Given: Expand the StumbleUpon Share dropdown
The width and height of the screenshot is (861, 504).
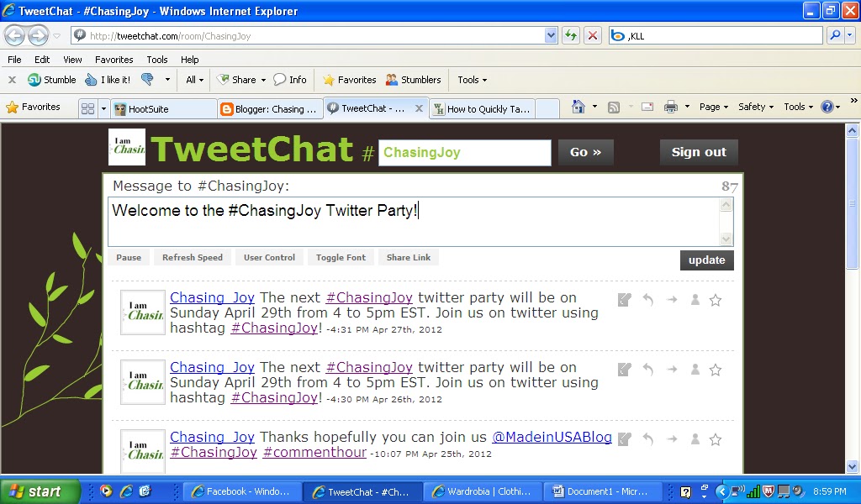Looking at the screenshot, I should (x=263, y=80).
